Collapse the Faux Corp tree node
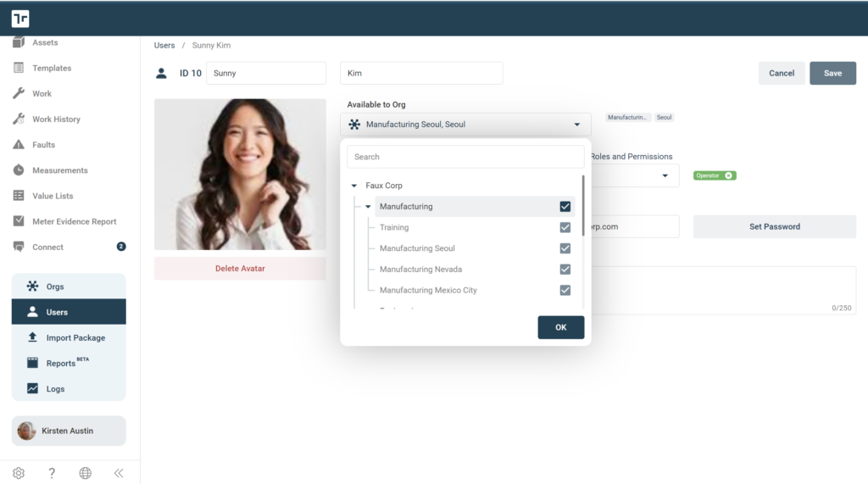 354,186
